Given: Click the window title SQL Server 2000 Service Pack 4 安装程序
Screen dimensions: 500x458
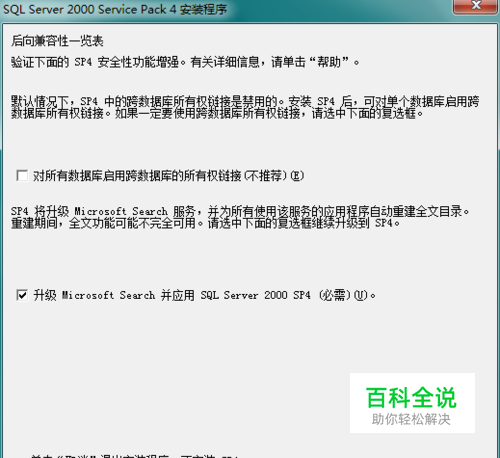Looking at the screenshot, I should pos(115,9).
